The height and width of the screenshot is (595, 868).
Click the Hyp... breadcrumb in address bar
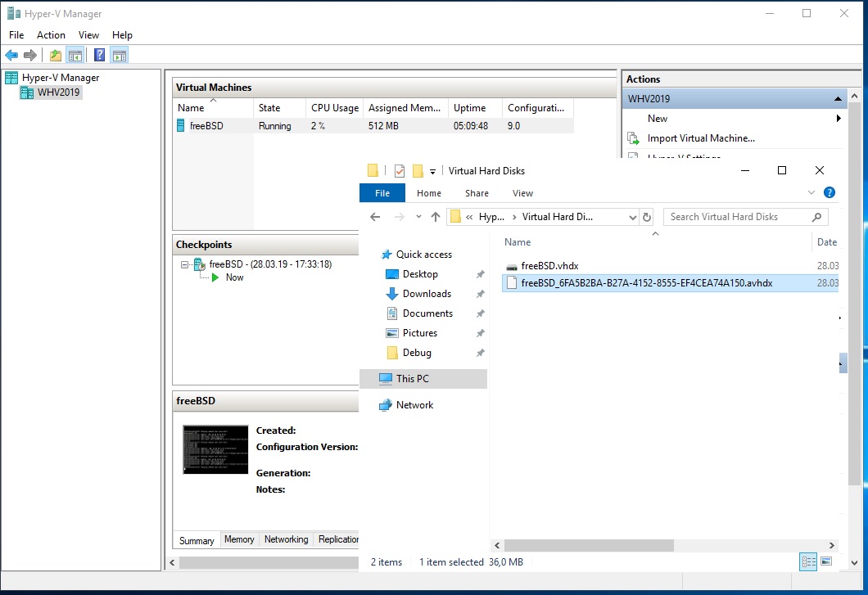click(491, 217)
